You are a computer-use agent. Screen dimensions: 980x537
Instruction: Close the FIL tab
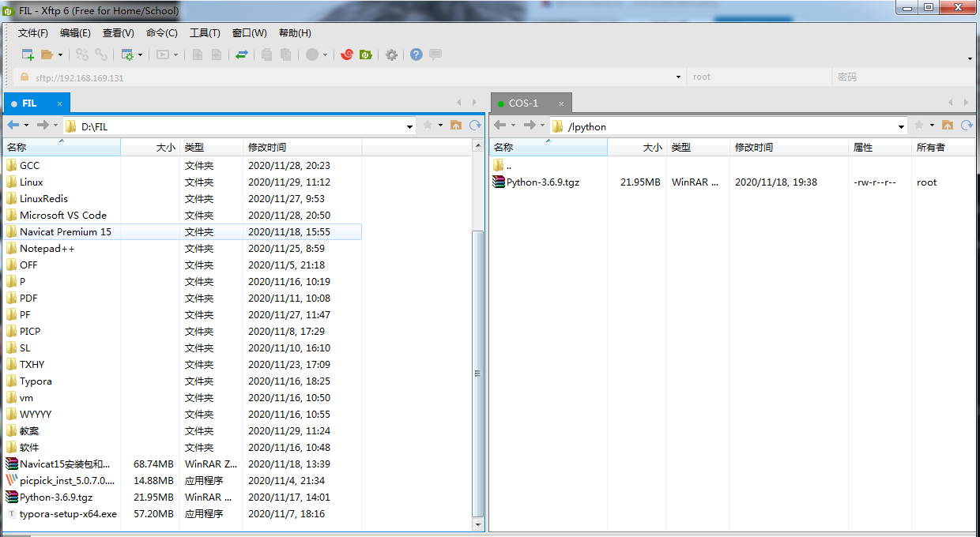click(59, 104)
